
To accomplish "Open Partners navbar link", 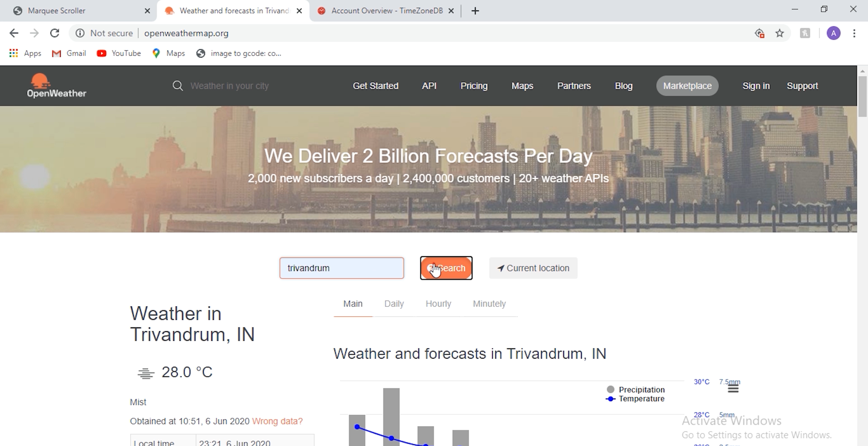I will click(574, 86).
